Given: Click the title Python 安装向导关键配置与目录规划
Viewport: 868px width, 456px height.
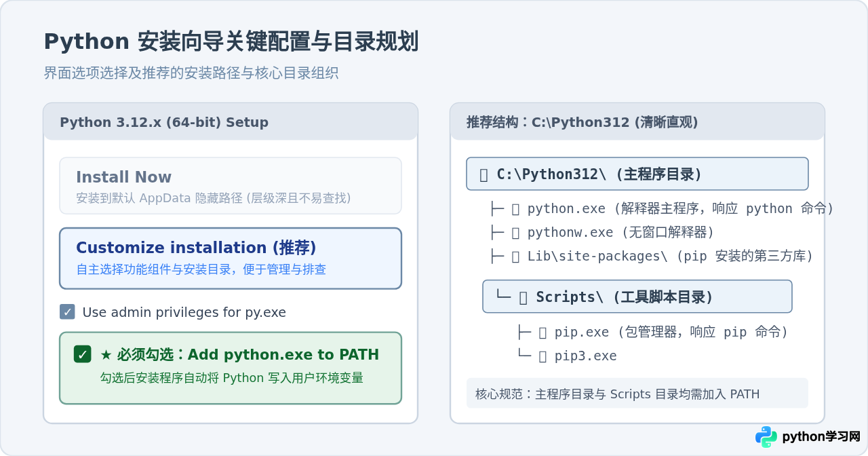Looking at the screenshot, I should click(231, 42).
